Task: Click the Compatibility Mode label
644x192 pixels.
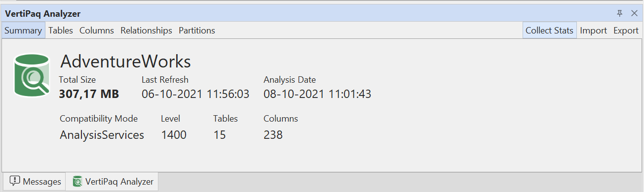Action: coord(99,119)
